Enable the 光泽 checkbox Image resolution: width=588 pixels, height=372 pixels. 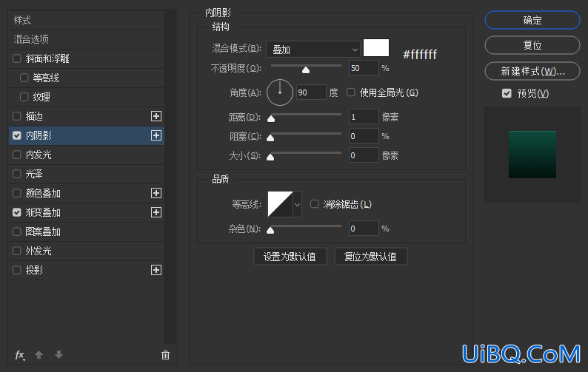(16, 174)
